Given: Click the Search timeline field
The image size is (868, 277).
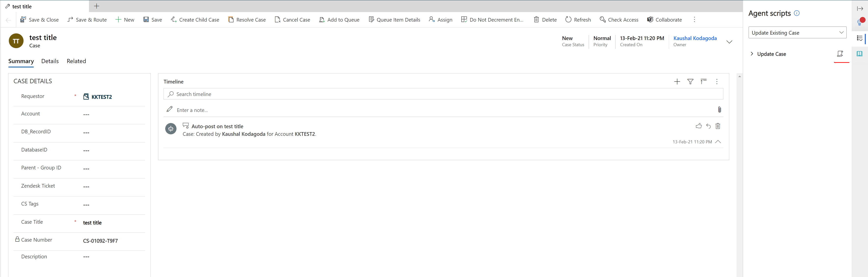Looking at the screenshot, I should 443,94.
